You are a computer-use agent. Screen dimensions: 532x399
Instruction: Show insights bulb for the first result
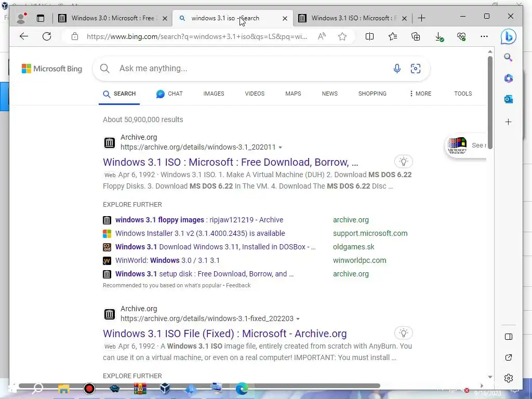click(403, 162)
